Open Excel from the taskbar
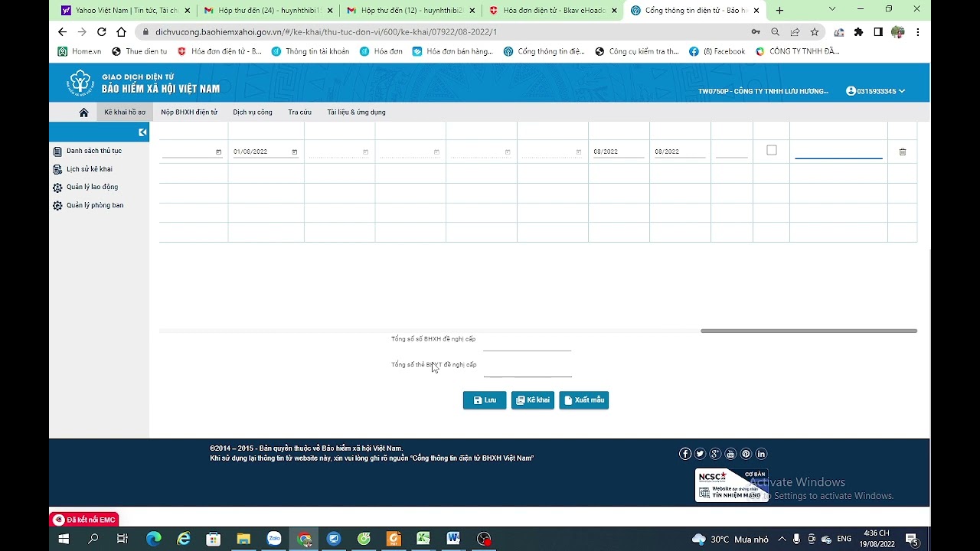This screenshot has width=980, height=551. click(x=423, y=539)
